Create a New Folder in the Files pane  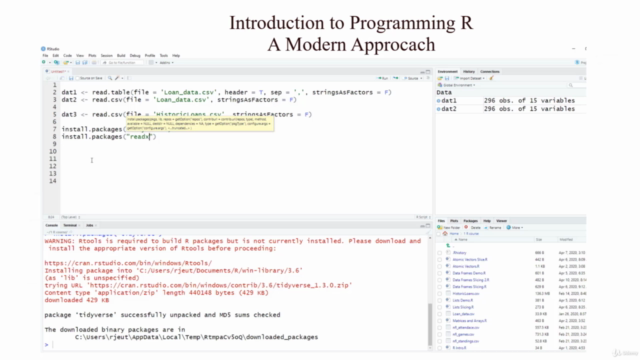click(x=449, y=227)
